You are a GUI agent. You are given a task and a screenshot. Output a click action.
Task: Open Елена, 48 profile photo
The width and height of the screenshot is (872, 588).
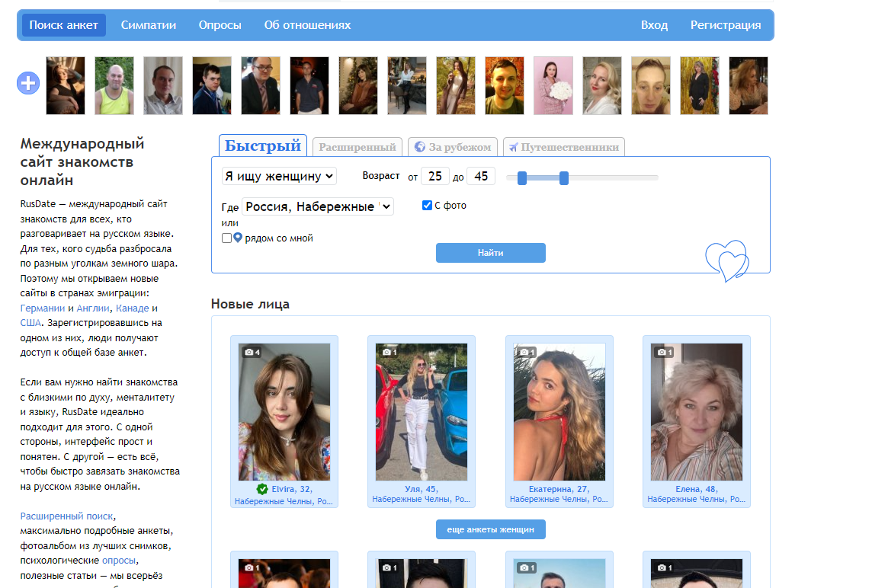tap(696, 412)
